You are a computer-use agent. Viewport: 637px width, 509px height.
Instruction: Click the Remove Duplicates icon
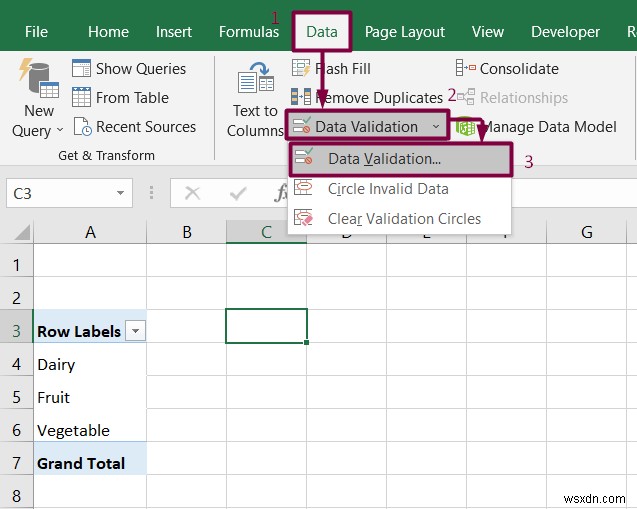point(301,97)
